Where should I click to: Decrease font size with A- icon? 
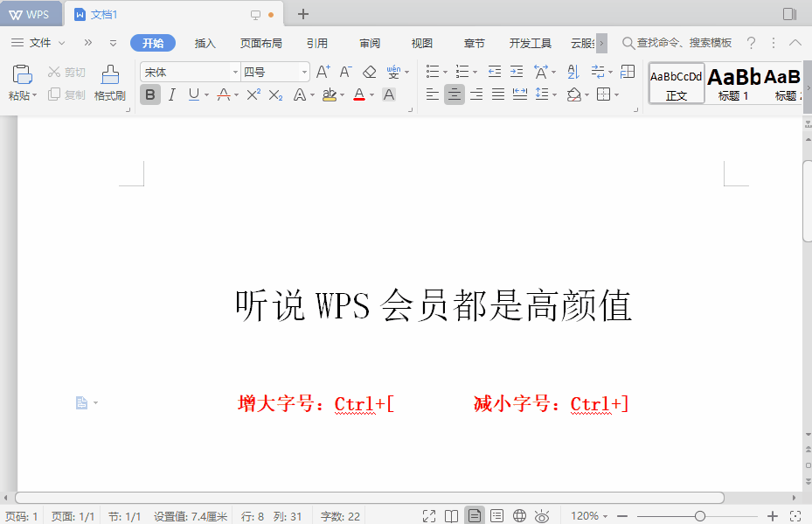coord(345,72)
